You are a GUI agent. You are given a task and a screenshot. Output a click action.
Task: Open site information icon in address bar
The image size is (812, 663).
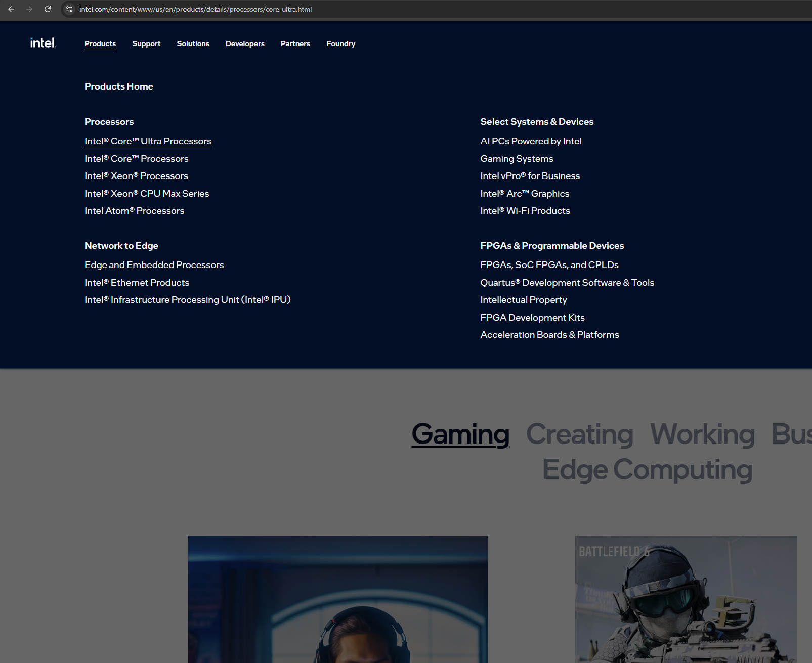click(69, 9)
